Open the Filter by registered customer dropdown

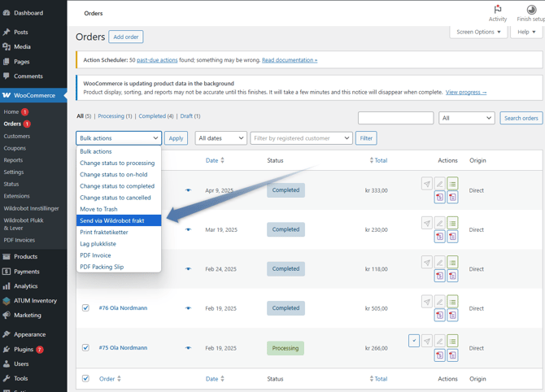coord(301,138)
